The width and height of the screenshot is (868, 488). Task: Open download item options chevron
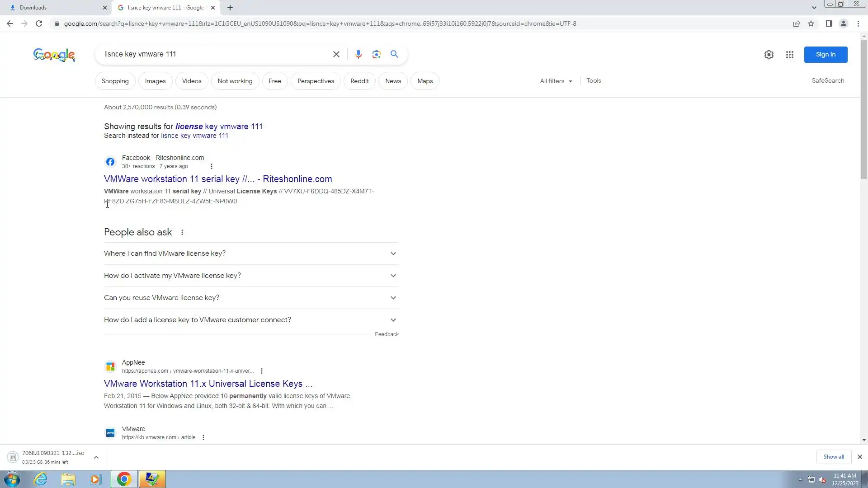[x=96, y=457]
